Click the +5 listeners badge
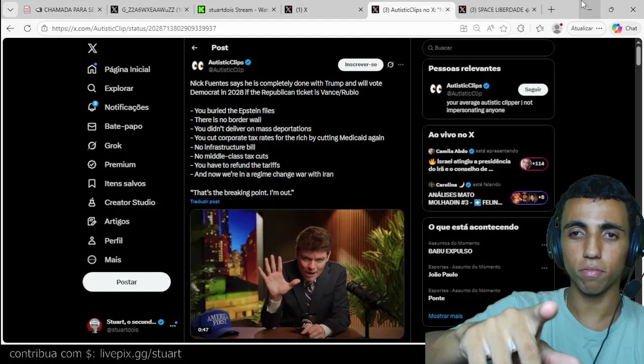The image size is (644, 364). [529, 197]
